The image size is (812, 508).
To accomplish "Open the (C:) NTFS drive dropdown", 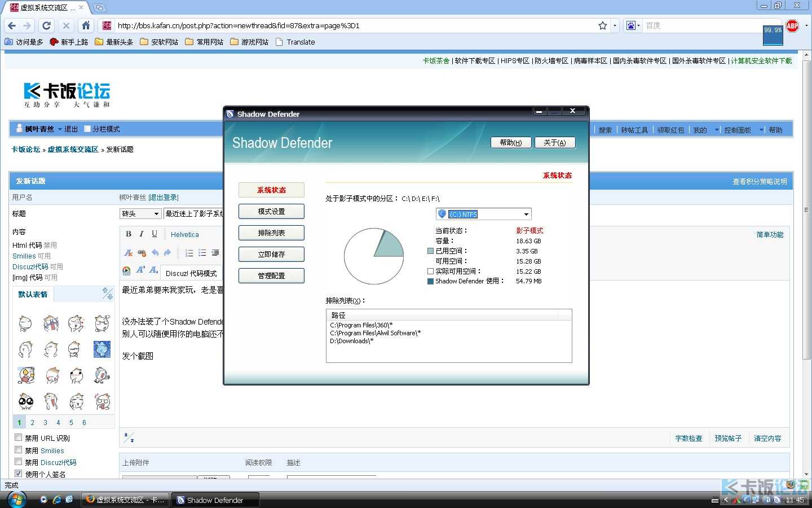I will (x=484, y=214).
